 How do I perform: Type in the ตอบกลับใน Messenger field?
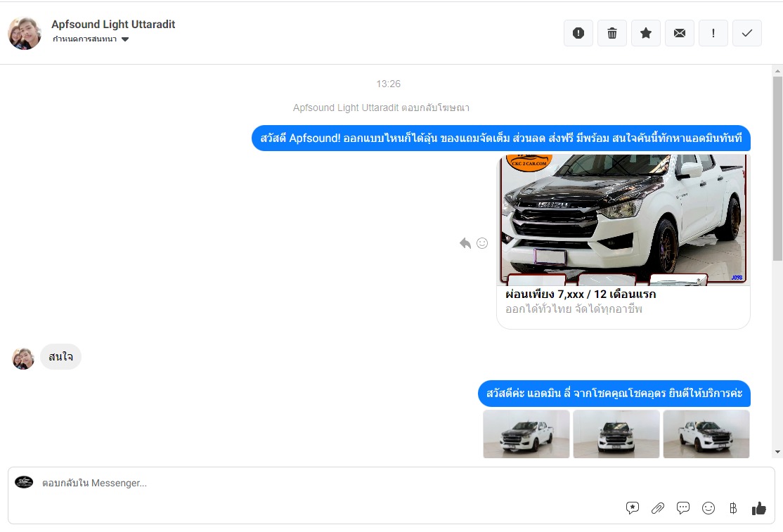tap(316, 484)
